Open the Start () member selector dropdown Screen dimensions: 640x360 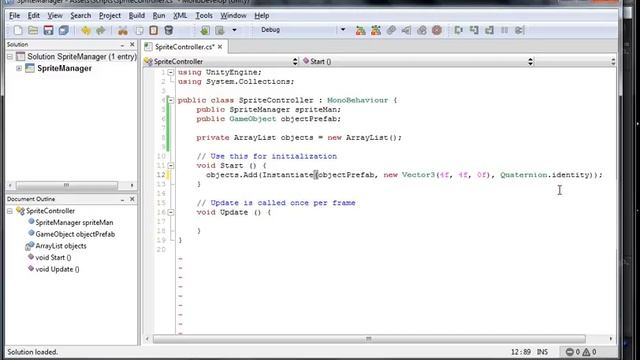pyautogui.click(x=418, y=62)
